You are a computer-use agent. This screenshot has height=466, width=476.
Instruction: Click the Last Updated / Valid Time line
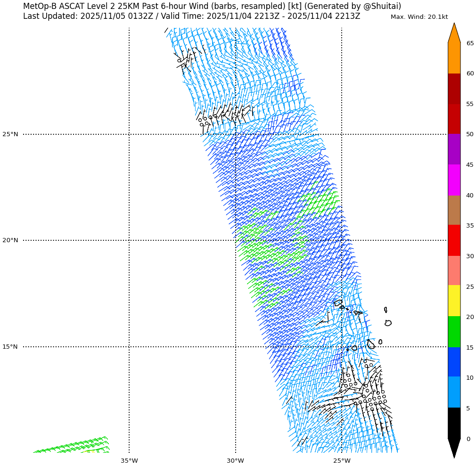191,16
